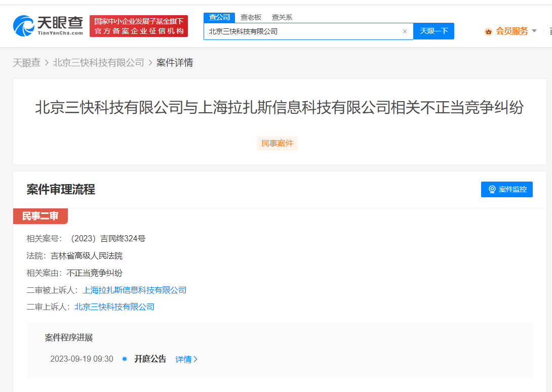This screenshot has width=552, height=392.
Task: Click the 天眼一下 search button
Action: click(433, 31)
